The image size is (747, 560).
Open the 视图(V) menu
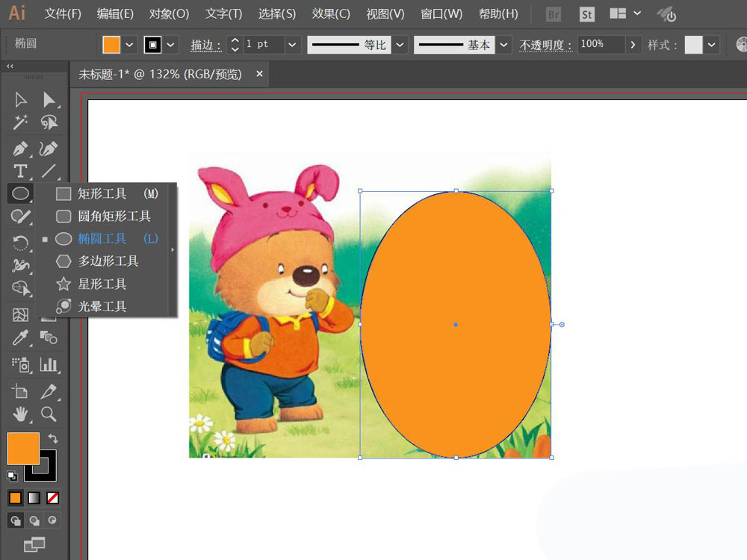[x=385, y=13]
